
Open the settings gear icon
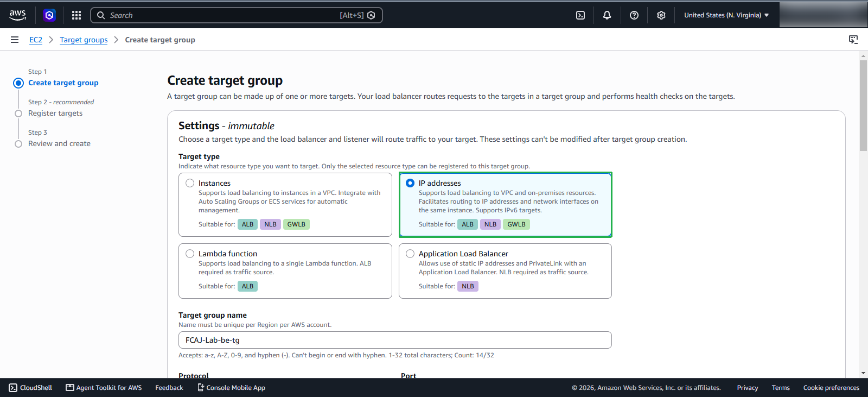661,15
